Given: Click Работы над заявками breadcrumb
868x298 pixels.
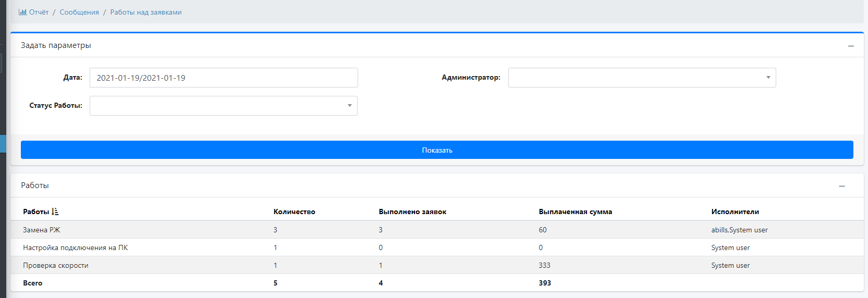Looking at the screenshot, I should 146,12.
